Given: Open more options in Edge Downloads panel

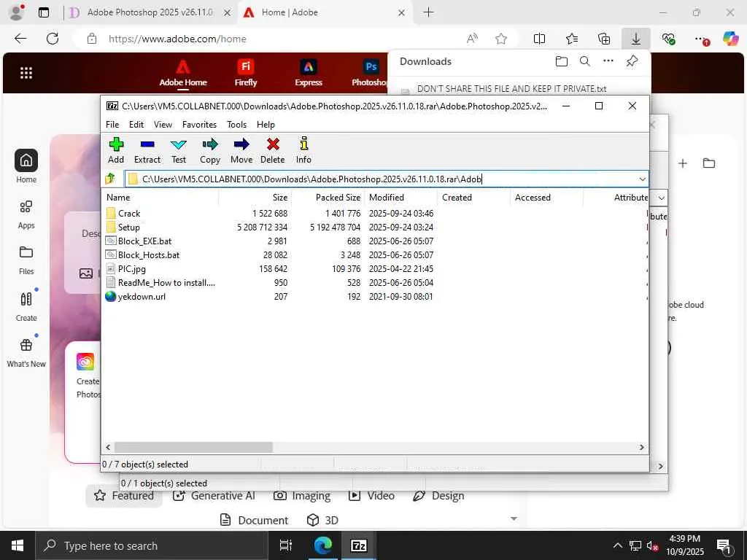Looking at the screenshot, I should [608, 61].
